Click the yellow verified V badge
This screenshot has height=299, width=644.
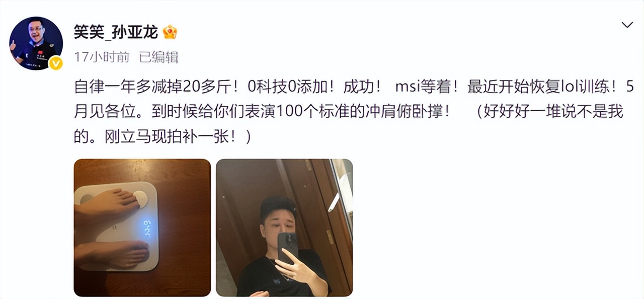pyautogui.click(x=55, y=63)
